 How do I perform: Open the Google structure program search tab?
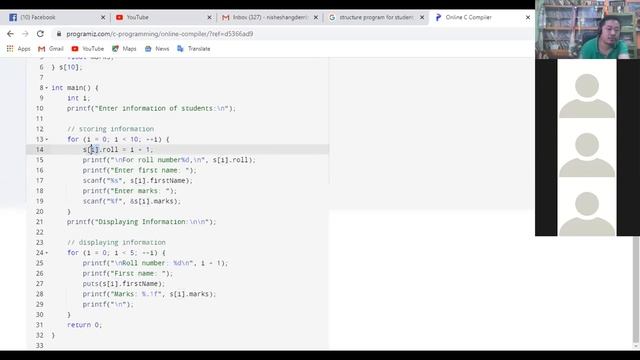(x=376, y=18)
